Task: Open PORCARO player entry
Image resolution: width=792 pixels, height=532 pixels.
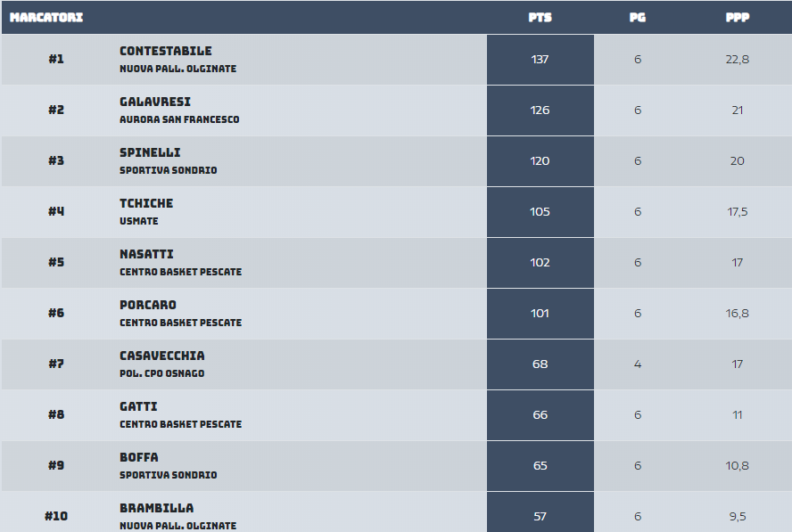Action: point(148,305)
